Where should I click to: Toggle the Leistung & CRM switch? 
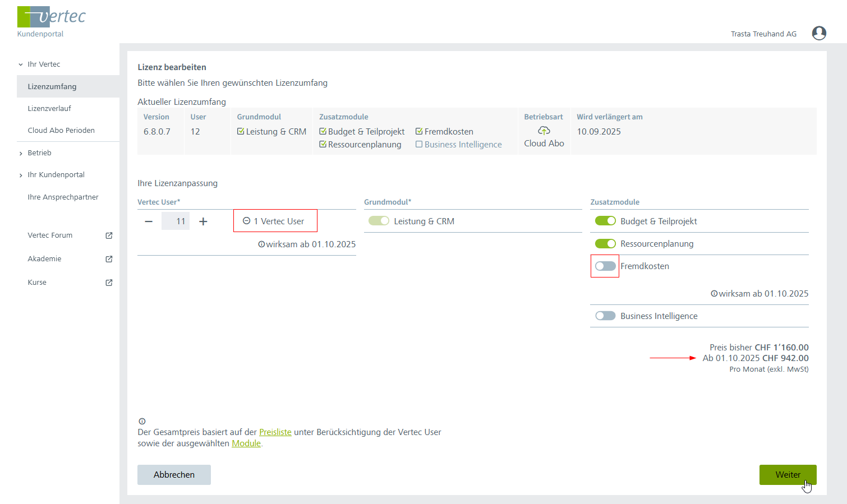(x=379, y=221)
